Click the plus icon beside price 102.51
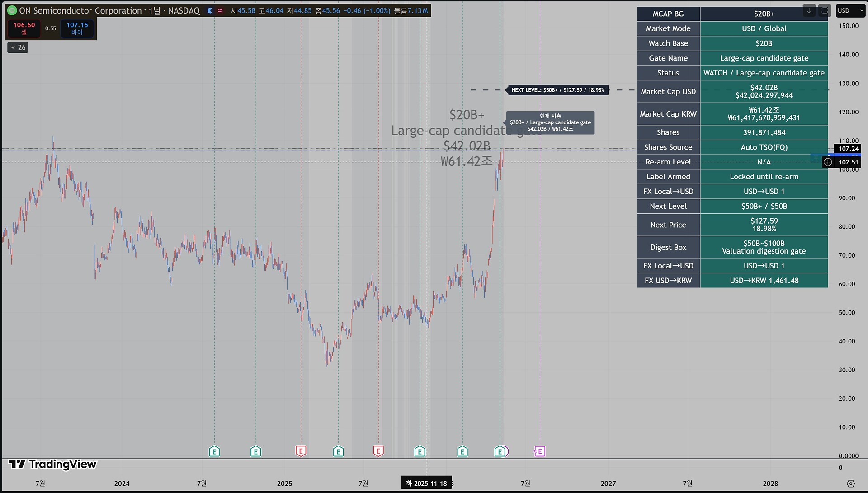This screenshot has width=868, height=493. [x=828, y=162]
